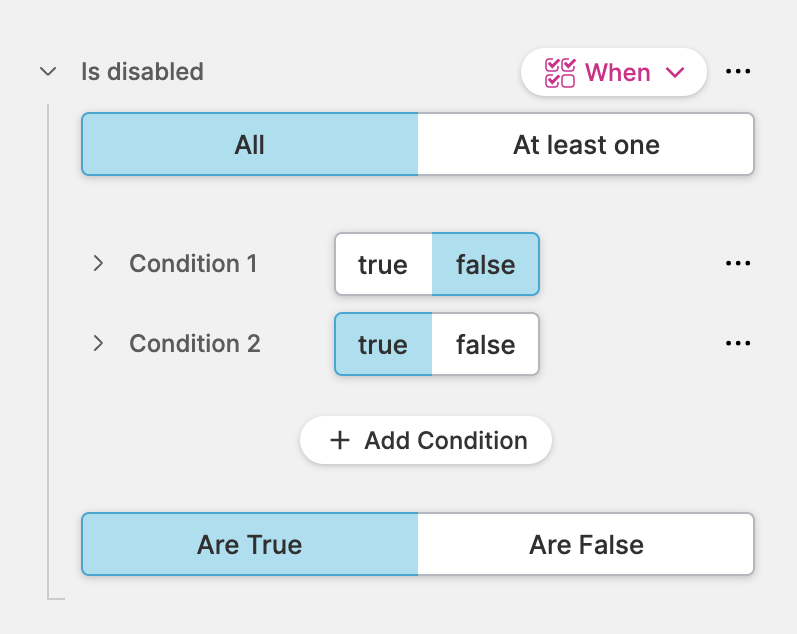Set Condition 2 to true
The width and height of the screenshot is (797, 634).
[383, 345]
